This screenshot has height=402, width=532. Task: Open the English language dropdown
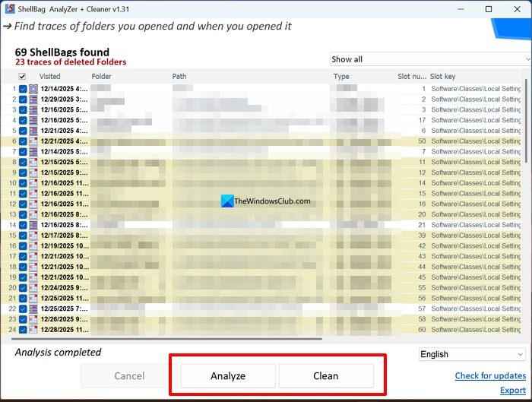point(472,354)
